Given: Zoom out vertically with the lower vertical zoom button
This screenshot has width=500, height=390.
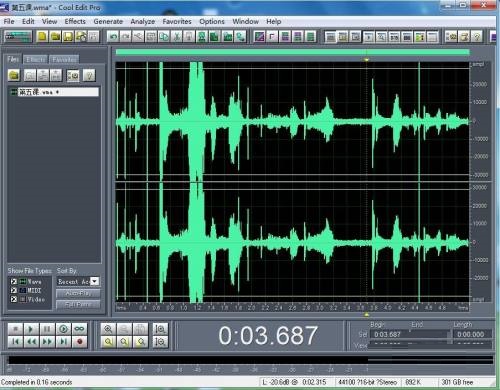Looking at the screenshot, I should tap(160, 342).
